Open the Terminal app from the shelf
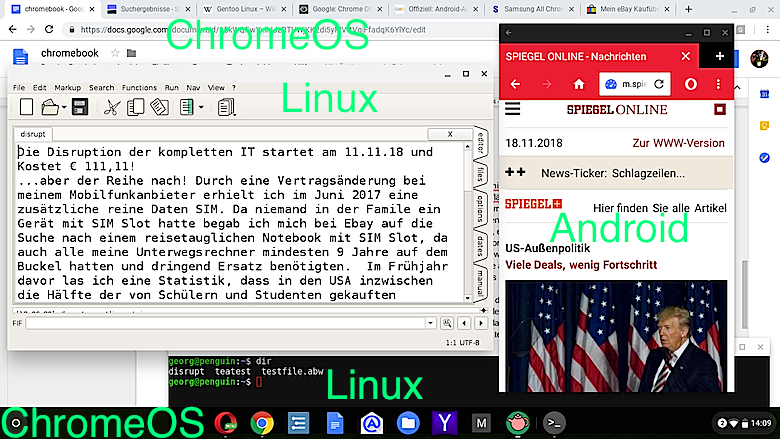 coord(554,423)
